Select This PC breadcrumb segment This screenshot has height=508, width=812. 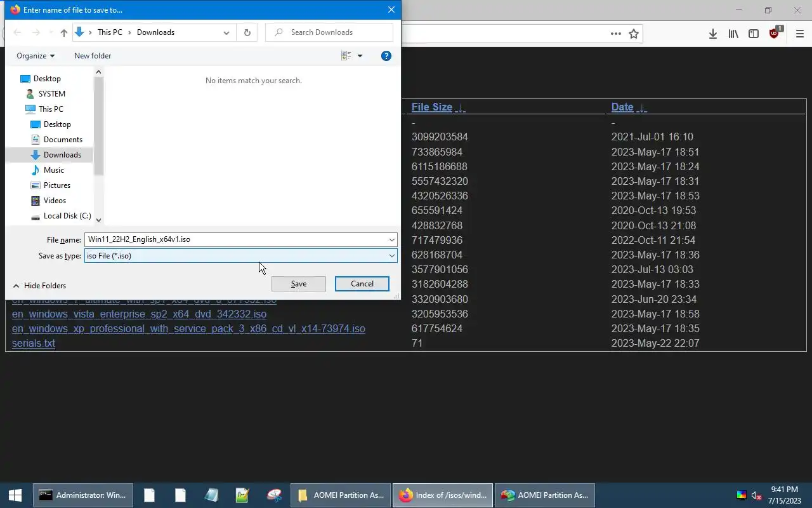pyautogui.click(x=110, y=32)
